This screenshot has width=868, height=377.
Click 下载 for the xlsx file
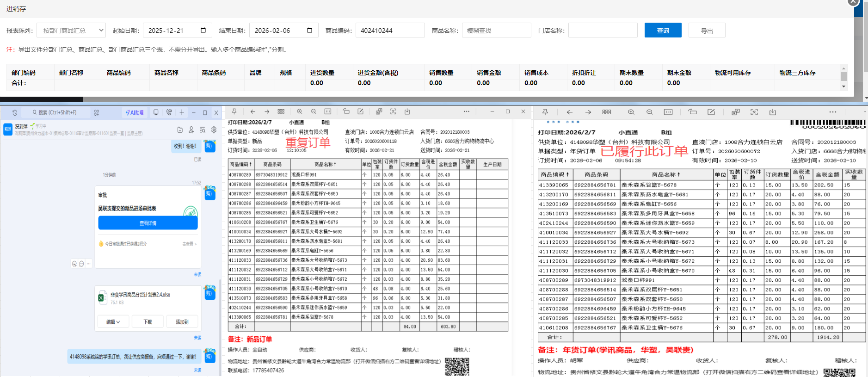click(x=148, y=322)
